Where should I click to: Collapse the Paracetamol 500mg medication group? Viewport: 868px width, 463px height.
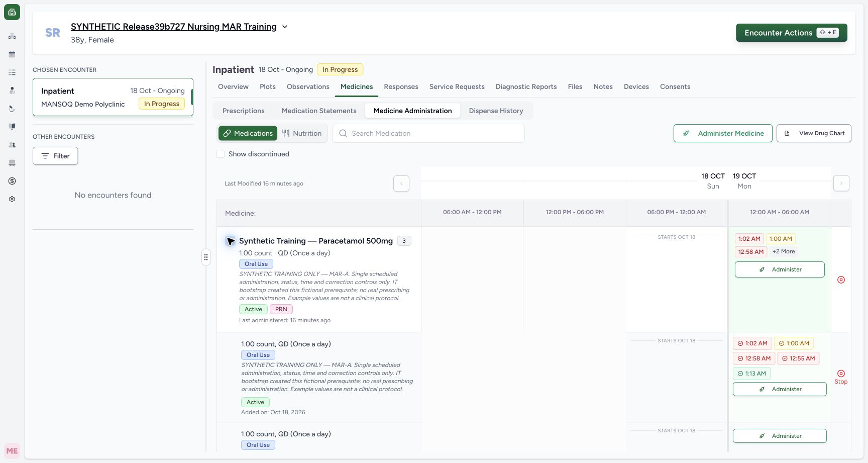click(231, 241)
